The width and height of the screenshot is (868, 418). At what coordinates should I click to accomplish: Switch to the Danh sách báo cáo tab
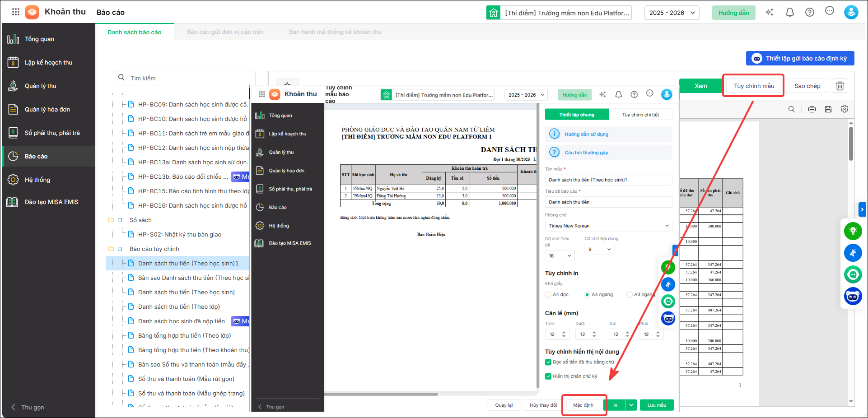(134, 32)
